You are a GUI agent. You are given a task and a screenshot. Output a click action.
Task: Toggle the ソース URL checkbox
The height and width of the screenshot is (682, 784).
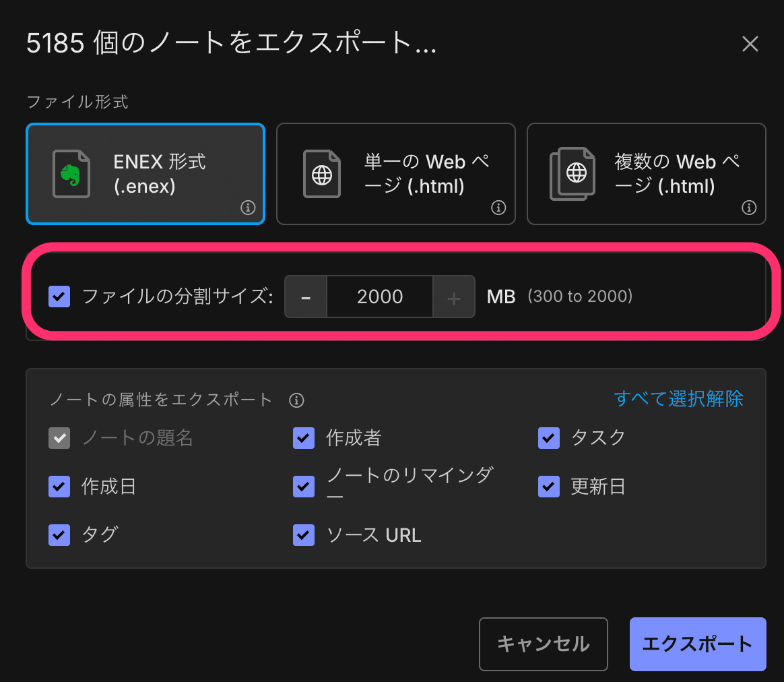click(304, 535)
